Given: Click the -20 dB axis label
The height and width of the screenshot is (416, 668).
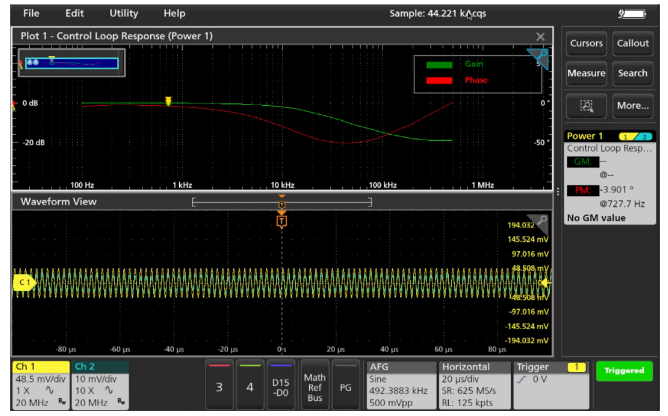Looking at the screenshot, I should (34, 142).
